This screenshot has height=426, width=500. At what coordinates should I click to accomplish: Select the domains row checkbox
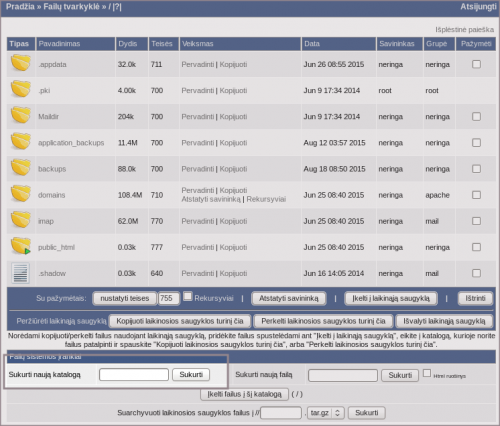click(476, 195)
